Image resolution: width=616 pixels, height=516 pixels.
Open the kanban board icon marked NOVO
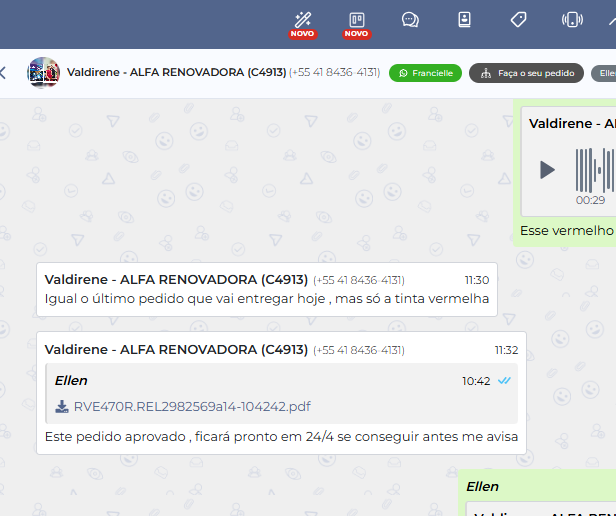pyautogui.click(x=356, y=19)
